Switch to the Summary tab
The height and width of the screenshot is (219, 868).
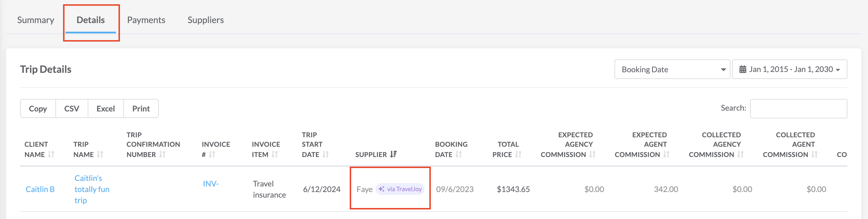36,20
